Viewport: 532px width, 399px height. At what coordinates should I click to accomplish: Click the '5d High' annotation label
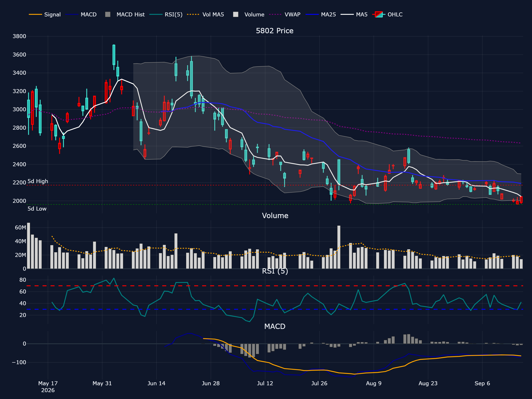click(x=38, y=181)
